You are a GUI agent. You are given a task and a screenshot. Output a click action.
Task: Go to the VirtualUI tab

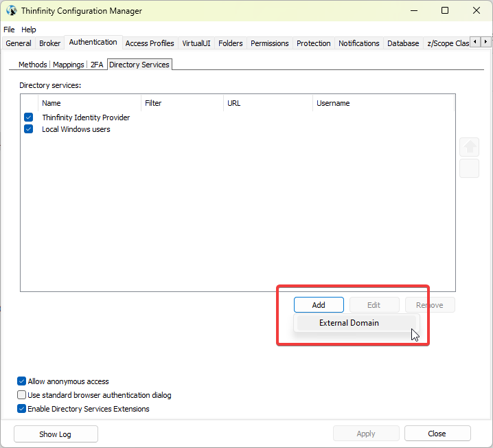point(196,43)
